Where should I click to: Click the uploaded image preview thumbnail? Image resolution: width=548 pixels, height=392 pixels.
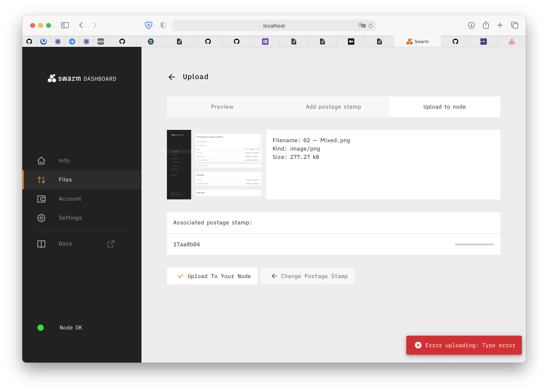click(216, 165)
